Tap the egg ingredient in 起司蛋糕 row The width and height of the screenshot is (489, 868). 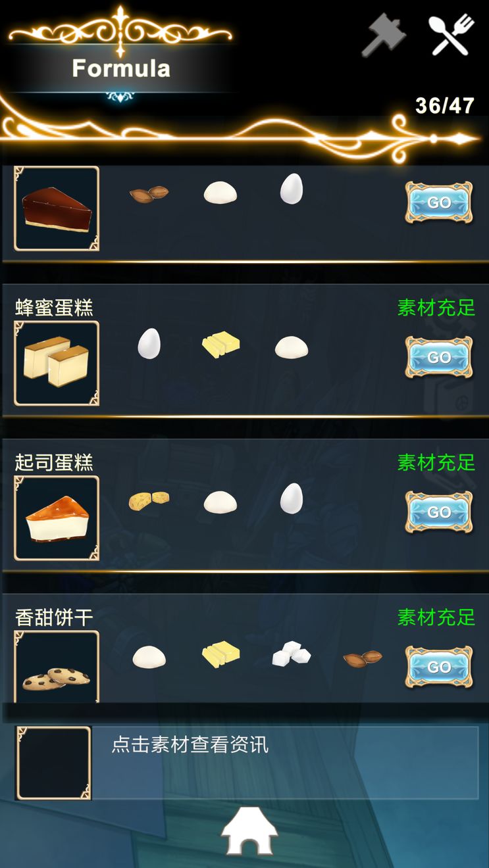pos(292,498)
